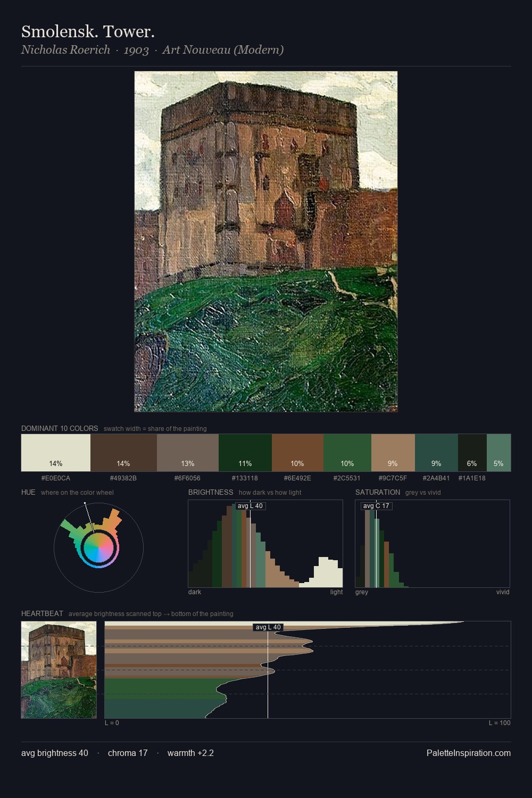Screen dimensions: 532x798
Task: Click the cream #E0E0CA color swatch
Action: (x=56, y=453)
